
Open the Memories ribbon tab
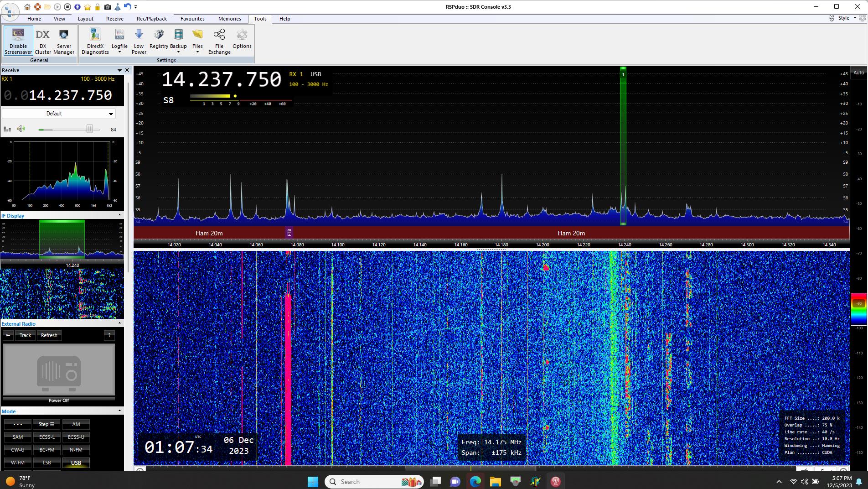tap(229, 19)
